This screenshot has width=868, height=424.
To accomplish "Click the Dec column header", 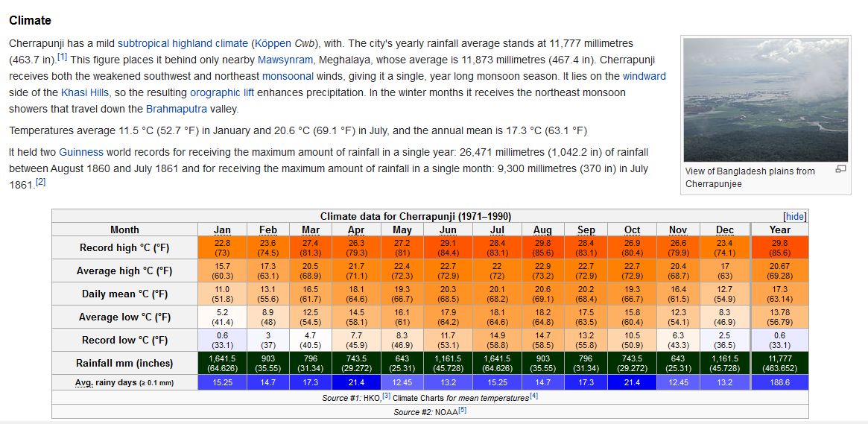I will click(725, 230).
